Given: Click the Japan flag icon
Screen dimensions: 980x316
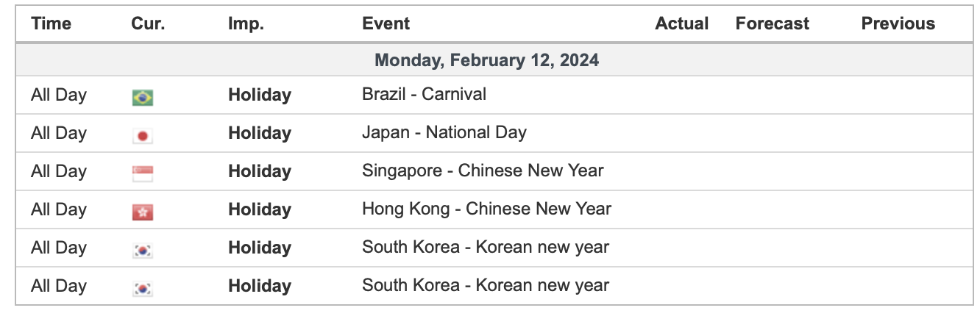Looking at the screenshot, I should (143, 136).
